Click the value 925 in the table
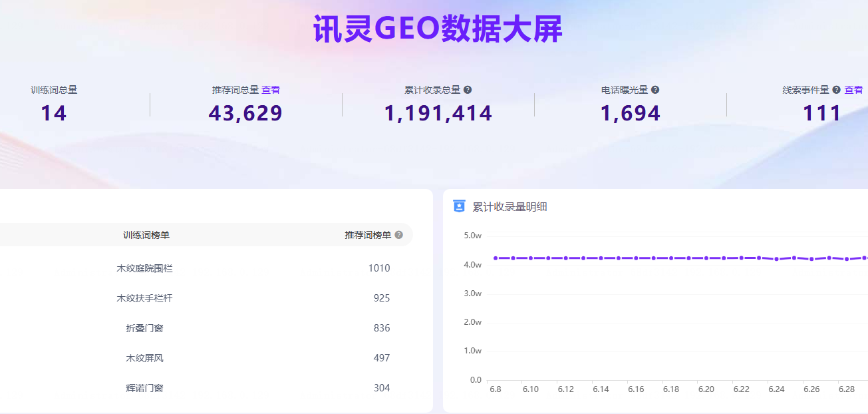Image resolution: width=868 pixels, height=414 pixels. (382, 298)
